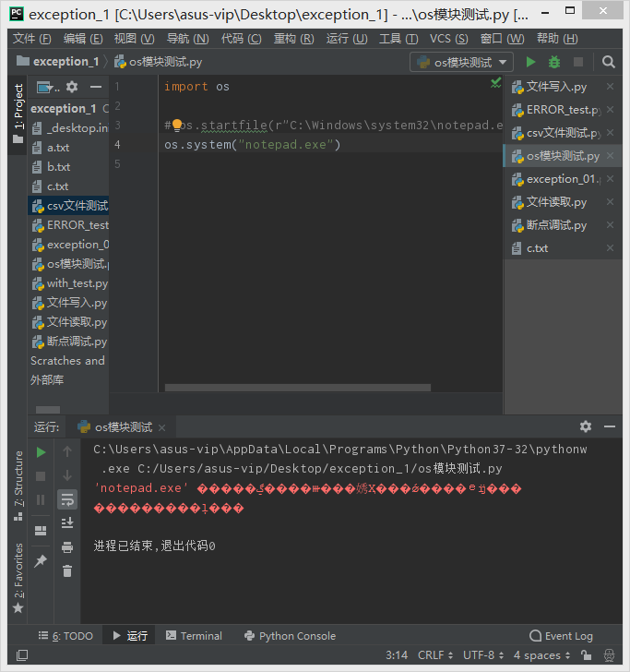Switch to csv文件测试.py editor tab
630x672 pixels.
[563, 133]
